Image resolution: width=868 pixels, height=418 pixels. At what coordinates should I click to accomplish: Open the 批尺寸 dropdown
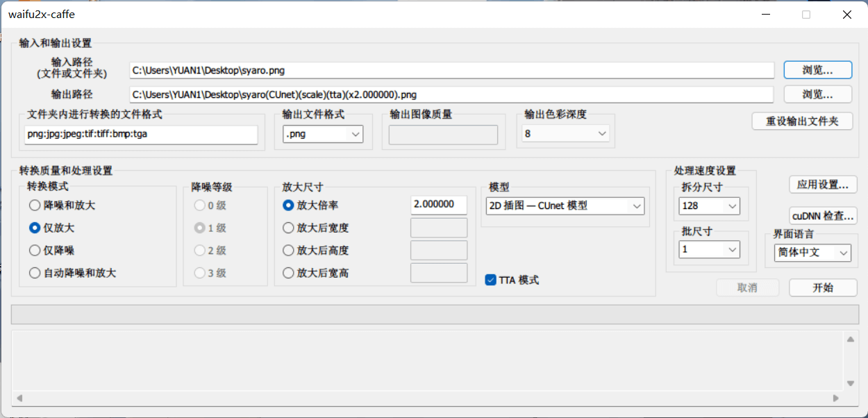(x=710, y=249)
